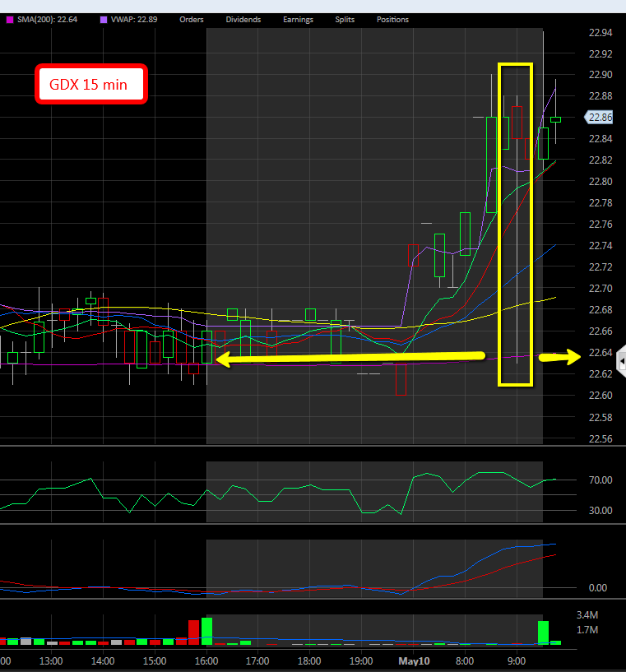Viewport: 626px width, 672px height.
Task: Click the yellow rectangle highlight's top edge
Action: pyautogui.click(x=515, y=64)
